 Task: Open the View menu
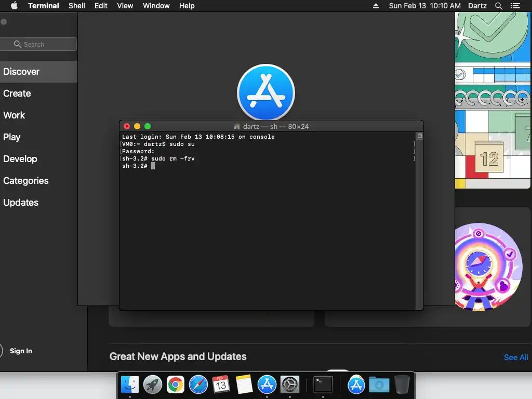coord(125,6)
